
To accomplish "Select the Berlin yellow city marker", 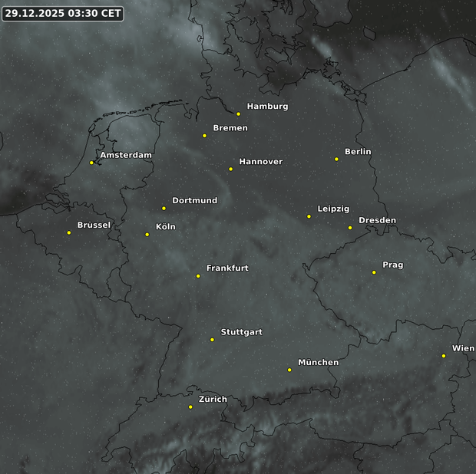I will [336, 160].
